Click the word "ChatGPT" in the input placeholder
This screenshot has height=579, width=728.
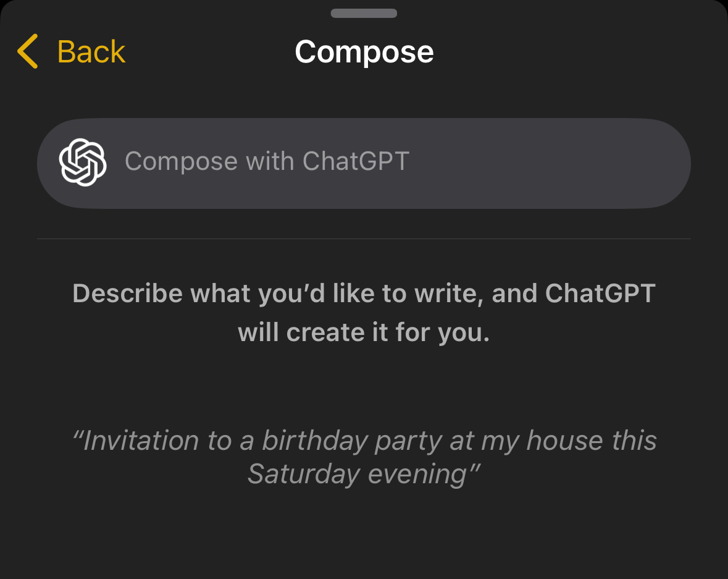[x=356, y=162]
